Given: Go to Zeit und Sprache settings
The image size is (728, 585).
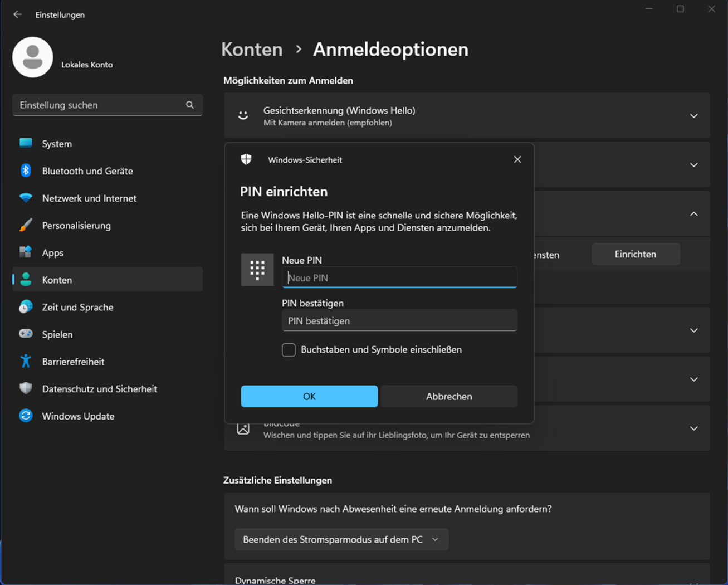Looking at the screenshot, I should (x=77, y=307).
